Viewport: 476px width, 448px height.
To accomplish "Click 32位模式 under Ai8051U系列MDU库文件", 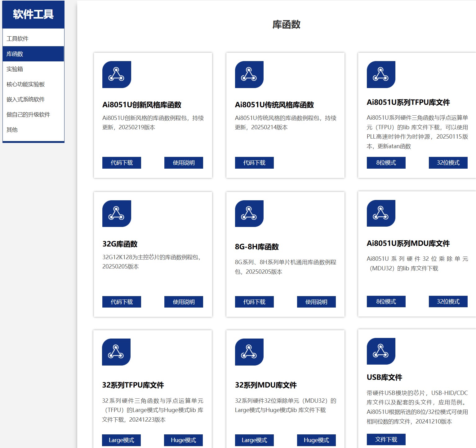I will click(x=448, y=302).
